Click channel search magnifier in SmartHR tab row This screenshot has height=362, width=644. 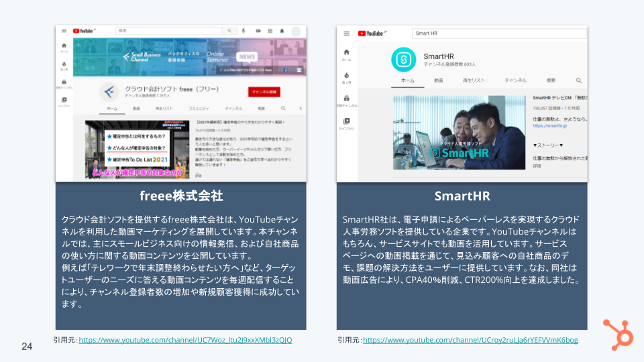click(579, 80)
